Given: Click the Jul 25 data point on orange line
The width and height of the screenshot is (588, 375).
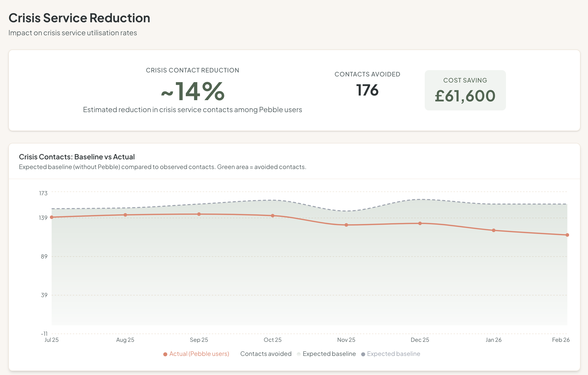Looking at the screenshot, I should [52, 217].
